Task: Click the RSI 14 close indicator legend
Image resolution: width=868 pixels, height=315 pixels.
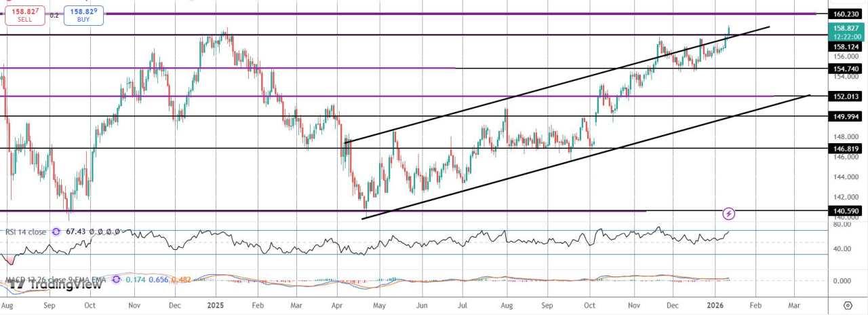Action: [x=26, y=231]
